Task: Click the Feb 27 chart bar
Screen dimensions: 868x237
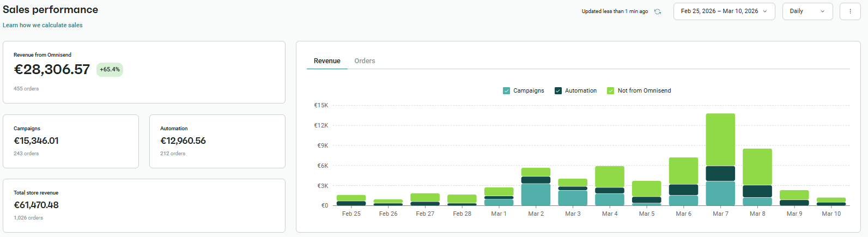Action: point(425,199)
